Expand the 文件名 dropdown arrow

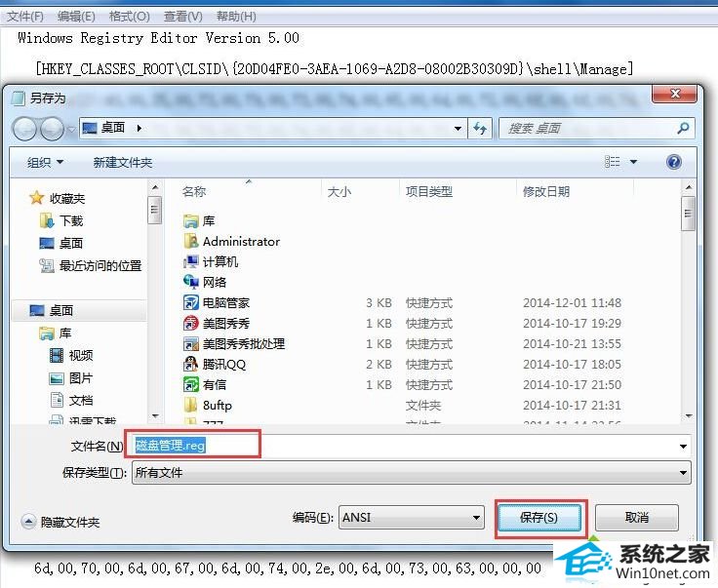click(683, 447)
